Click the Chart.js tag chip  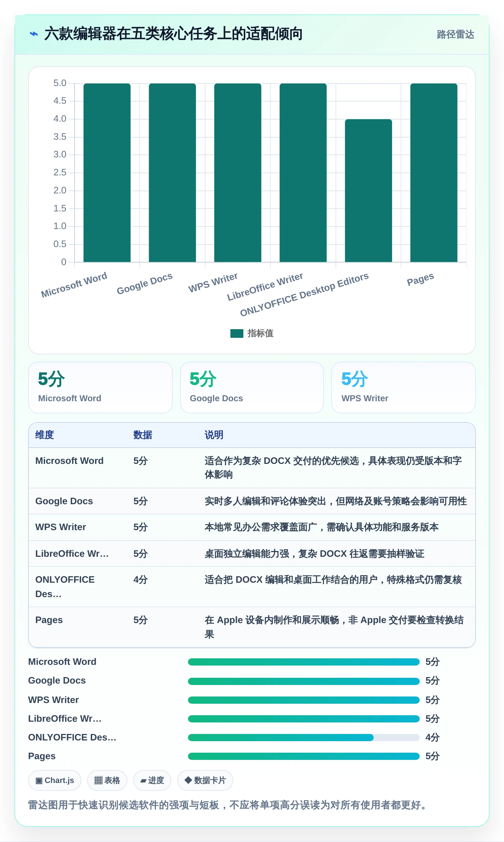tap(55, 780)
